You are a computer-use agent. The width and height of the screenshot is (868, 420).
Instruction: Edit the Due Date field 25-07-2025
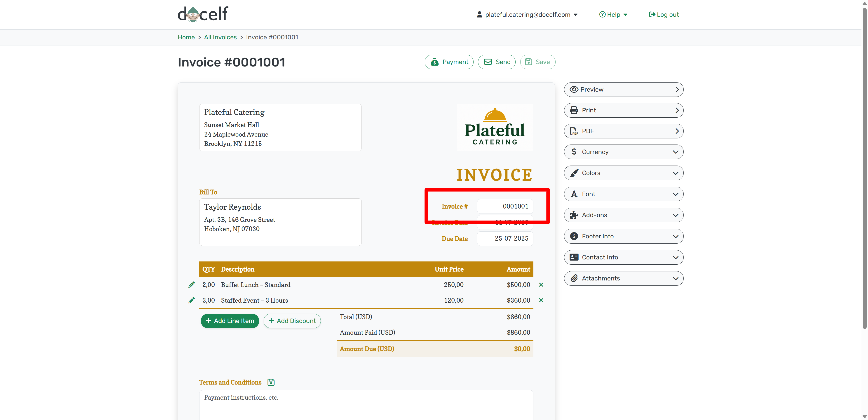[505, 239]
